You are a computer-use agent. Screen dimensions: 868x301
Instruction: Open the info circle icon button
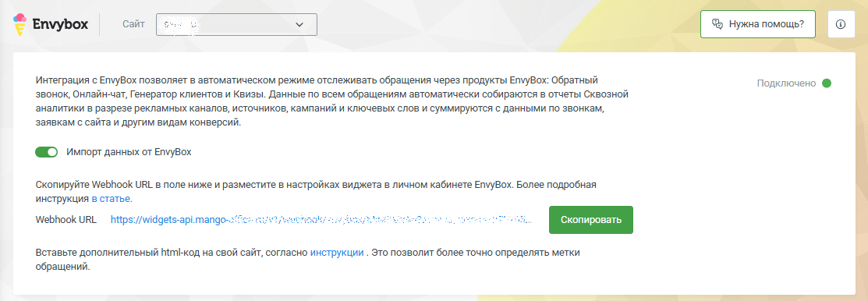point(841,24)
